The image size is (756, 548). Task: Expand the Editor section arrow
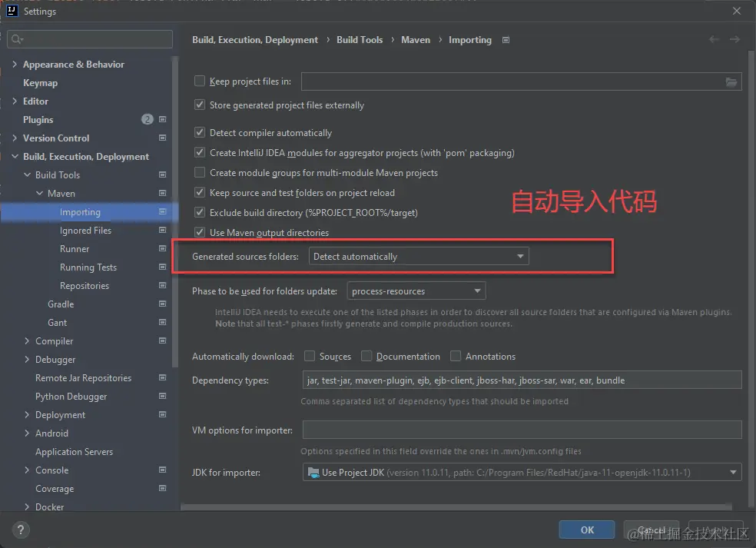coord(15,101)
